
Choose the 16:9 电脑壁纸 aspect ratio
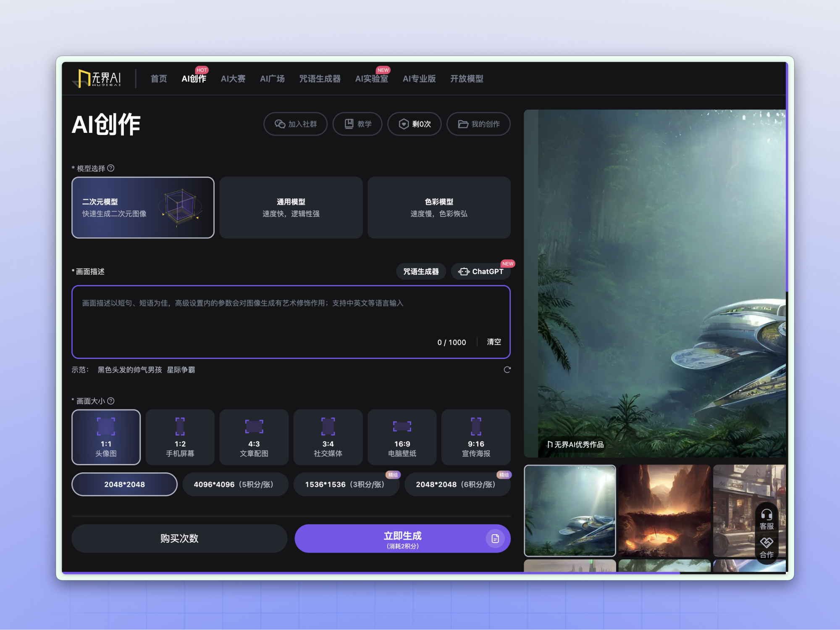pos(402,437)
